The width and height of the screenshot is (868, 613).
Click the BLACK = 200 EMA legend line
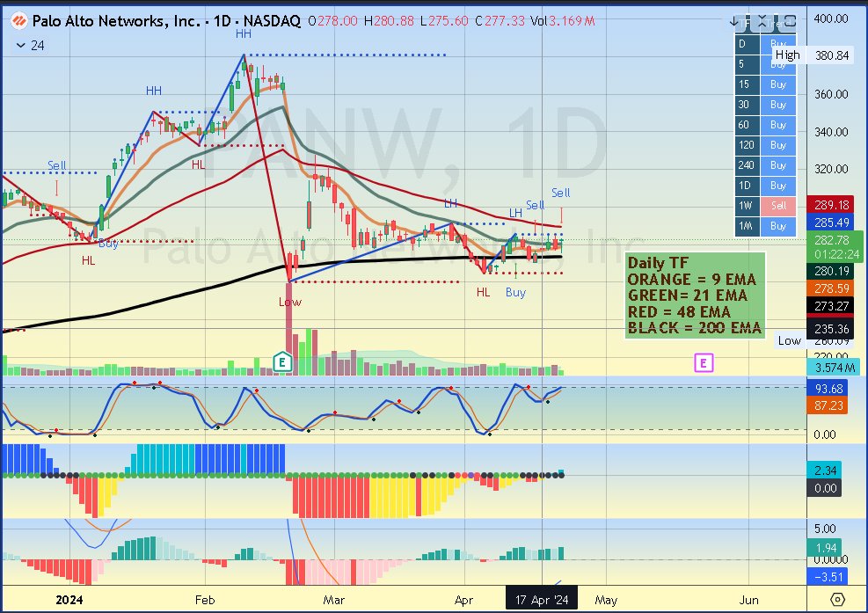tap(694, 328)
